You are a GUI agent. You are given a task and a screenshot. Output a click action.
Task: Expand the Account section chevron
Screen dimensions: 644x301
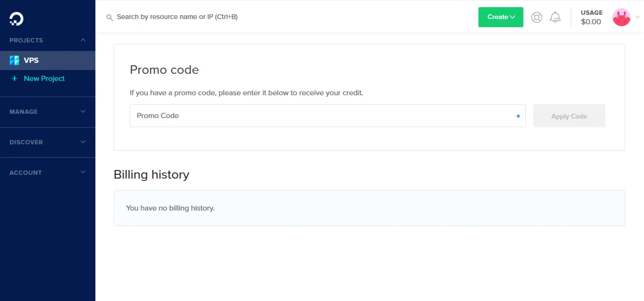click(83, 172)
